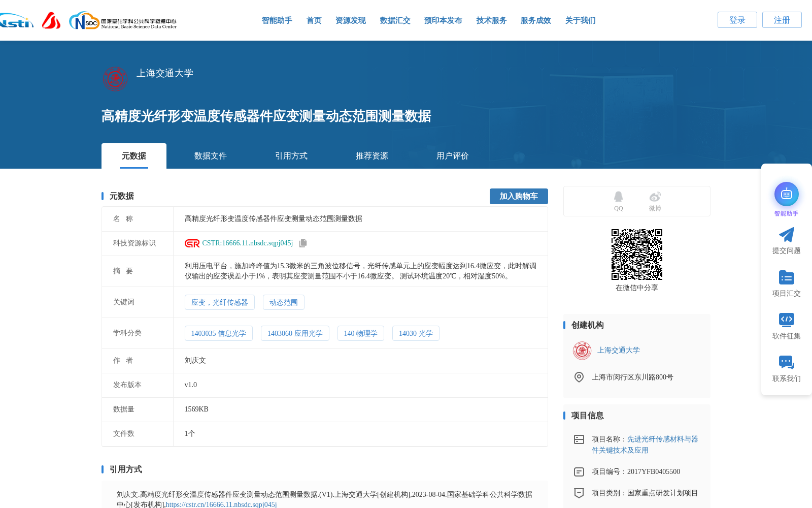Open the 资源发现 menu
Screen dimensions: 812x508
350,20
